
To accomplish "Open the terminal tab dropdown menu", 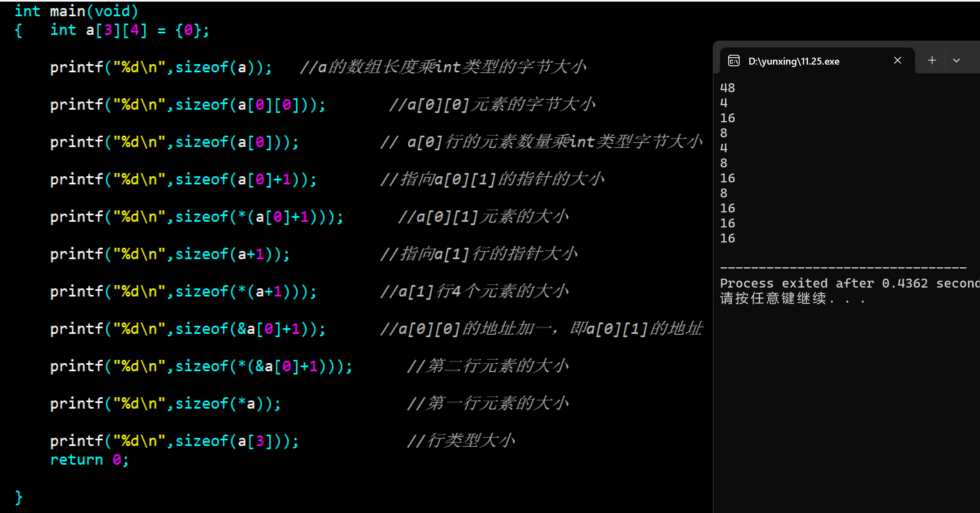I will tap(956, 60).
